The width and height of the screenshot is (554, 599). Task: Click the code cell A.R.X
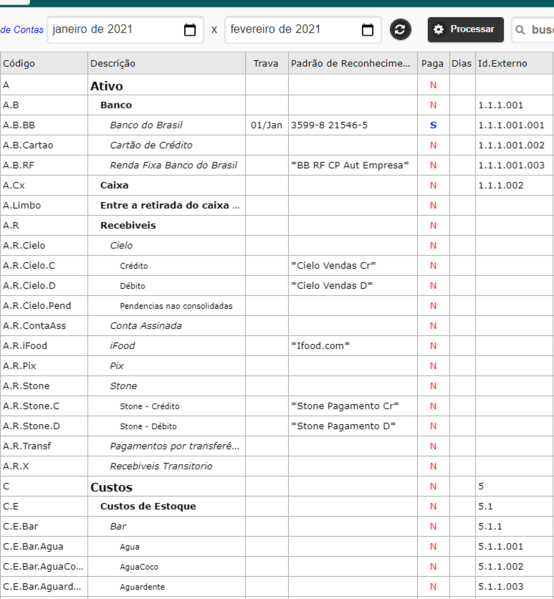pyautogui.click(x=44, y=466)
